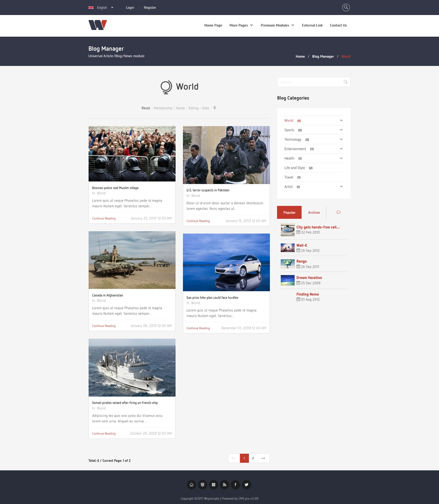
Task: Expand the Entertainment category chevron
Action: 341,149
